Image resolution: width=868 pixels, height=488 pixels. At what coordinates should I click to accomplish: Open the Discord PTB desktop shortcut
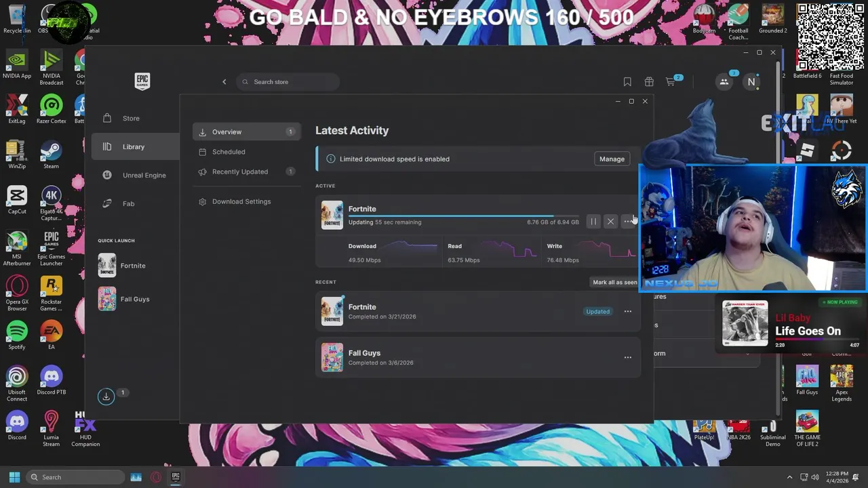(51, 381)
